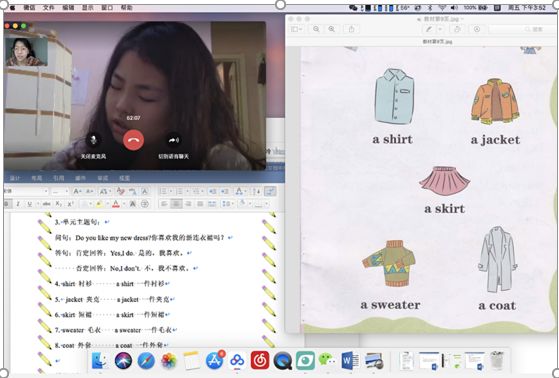The height and width of the screenshot is (378, 559).
Task: Apply the red font color A
Action: [116, 204]
